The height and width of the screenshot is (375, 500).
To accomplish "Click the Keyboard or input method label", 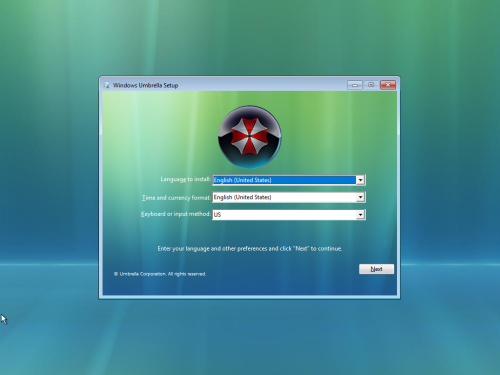I will (176, 214).
